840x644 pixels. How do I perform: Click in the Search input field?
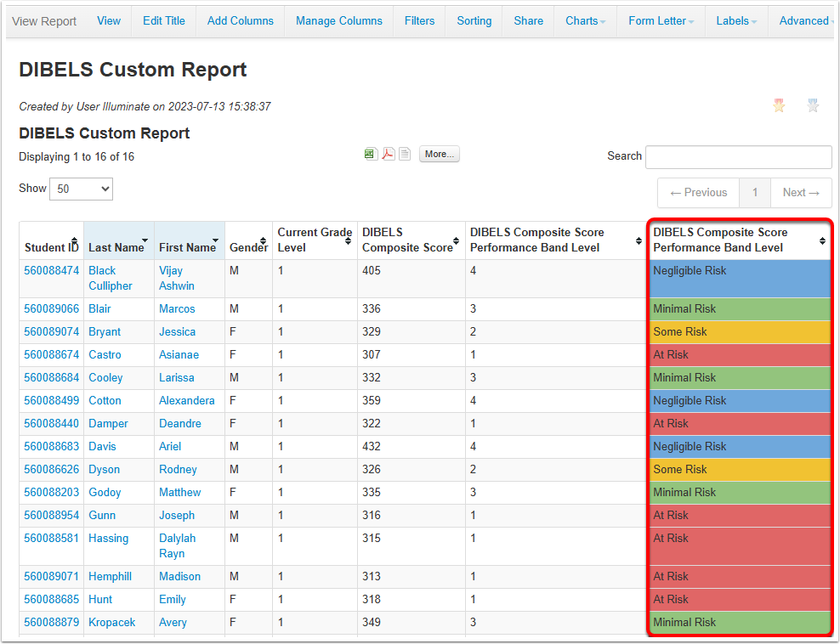738,157
